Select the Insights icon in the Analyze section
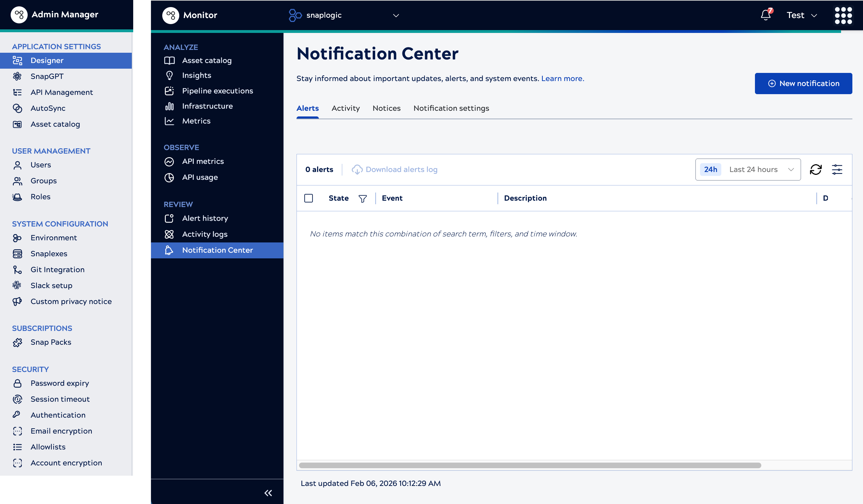The image size is (863, 504). point(170,75)
